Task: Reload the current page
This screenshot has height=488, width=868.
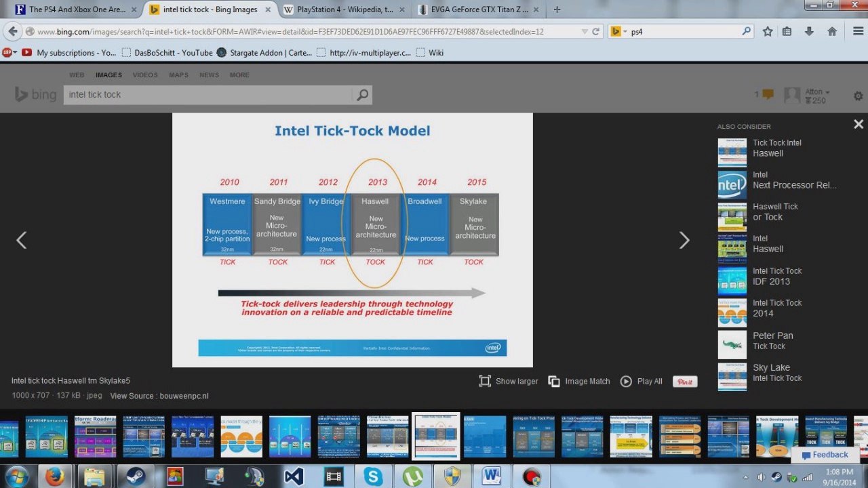Action: tap(596, 31)
